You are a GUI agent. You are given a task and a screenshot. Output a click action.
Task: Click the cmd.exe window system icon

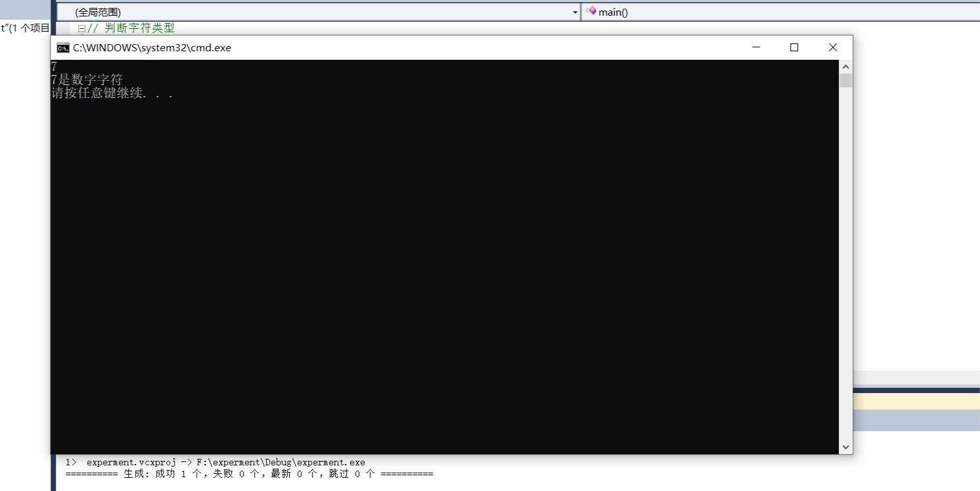pos(63,47)
